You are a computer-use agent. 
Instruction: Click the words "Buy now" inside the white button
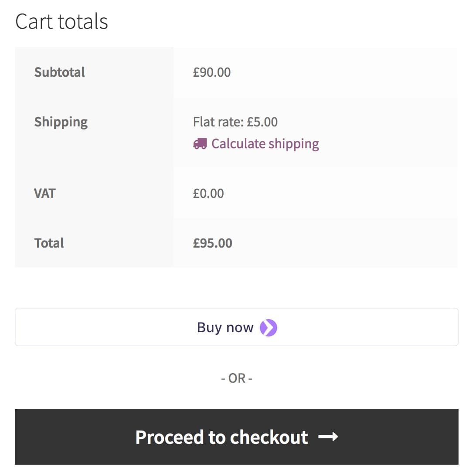coord(225,327)
